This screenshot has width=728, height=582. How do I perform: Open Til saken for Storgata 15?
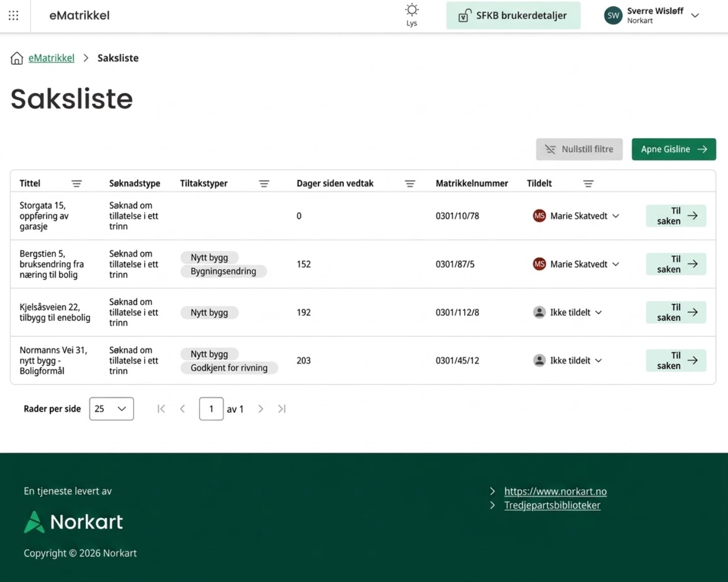[676, 216]
